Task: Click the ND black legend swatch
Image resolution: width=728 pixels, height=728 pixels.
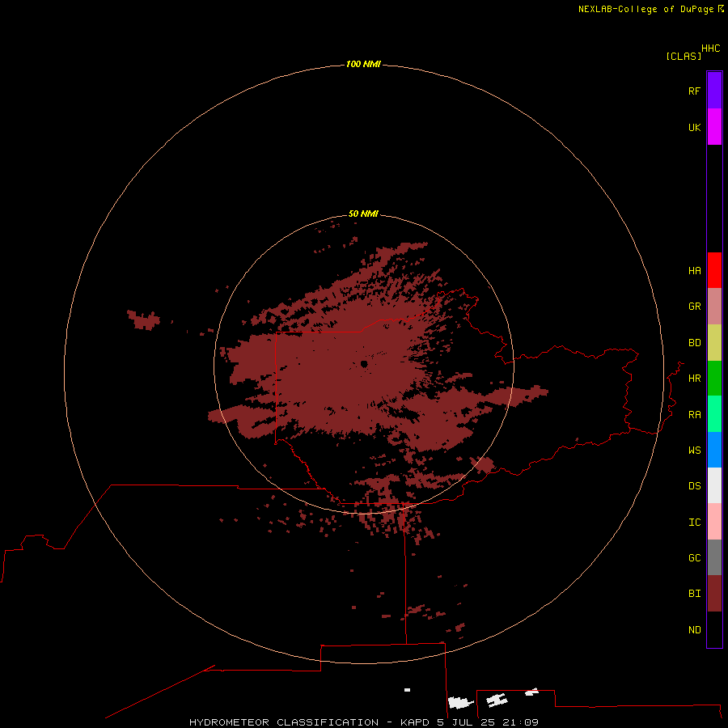Action: [714, 629]
